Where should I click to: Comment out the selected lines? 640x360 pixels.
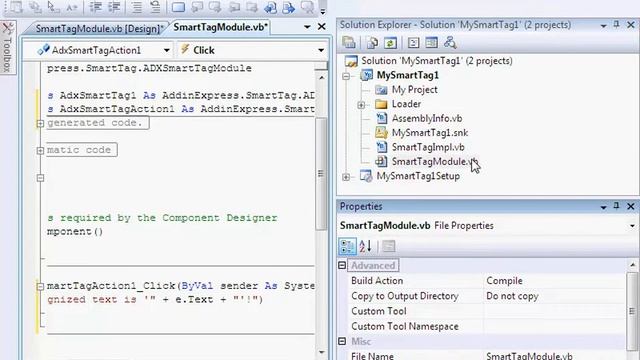tap(137, 7)
